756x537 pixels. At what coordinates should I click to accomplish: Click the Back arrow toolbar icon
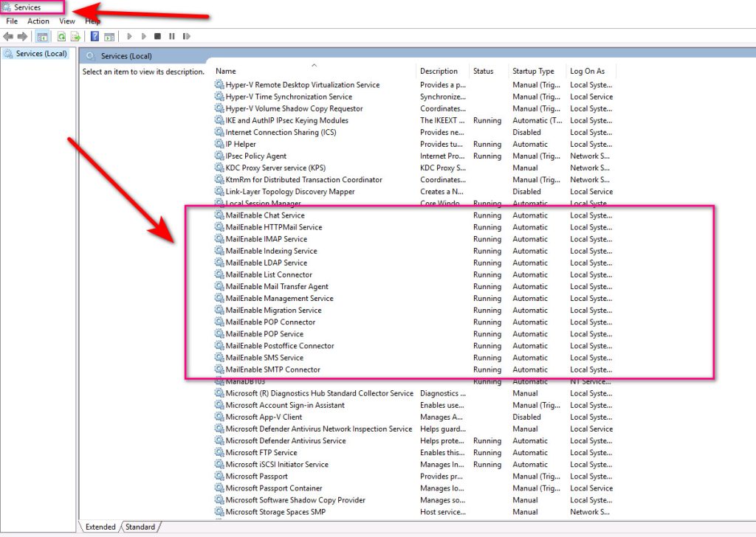(x=8, y=36)
